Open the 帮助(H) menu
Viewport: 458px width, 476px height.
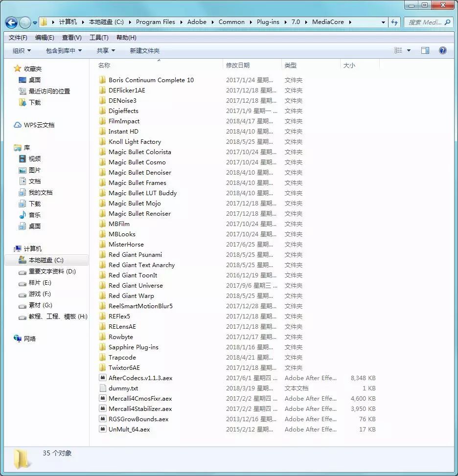pyautogui.click(x=126, y=37)
